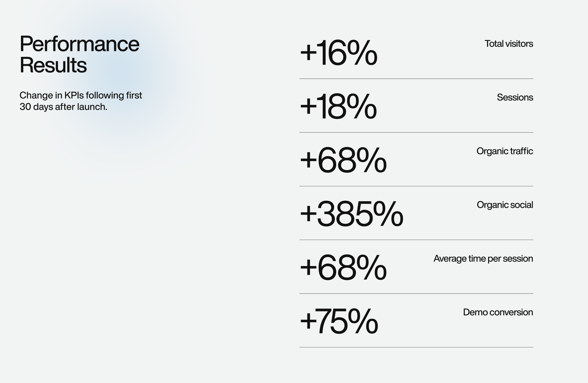Select the +18% sessions figure

coord(338,107)
